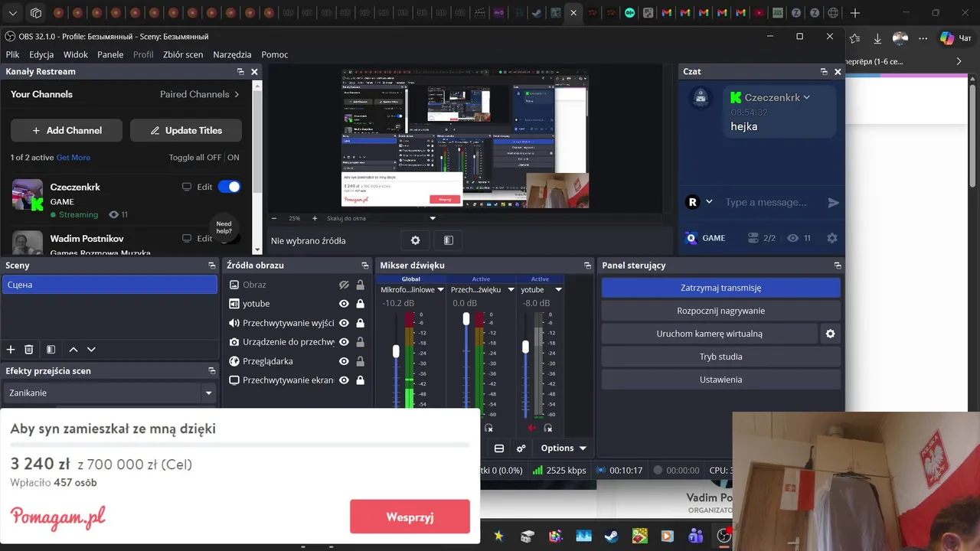Image resolution: width=980 pixels, height=551 pixels.
Task: Open preview source properties gear icon
Action: (415, 240)
